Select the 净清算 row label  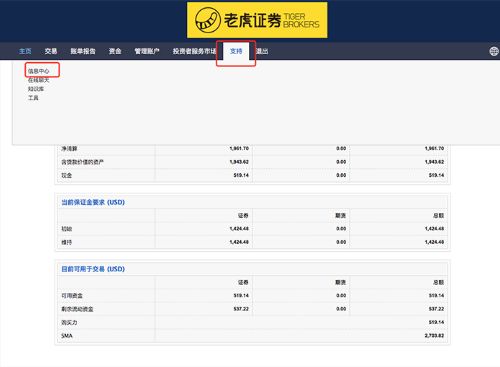pos(69,148)
